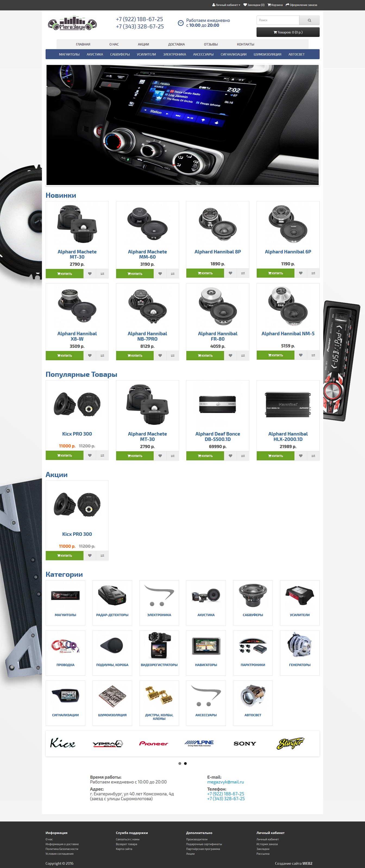Open Корзина cart link in top bar
Viewport: 365px width, 868px height.
click(275, 5)
